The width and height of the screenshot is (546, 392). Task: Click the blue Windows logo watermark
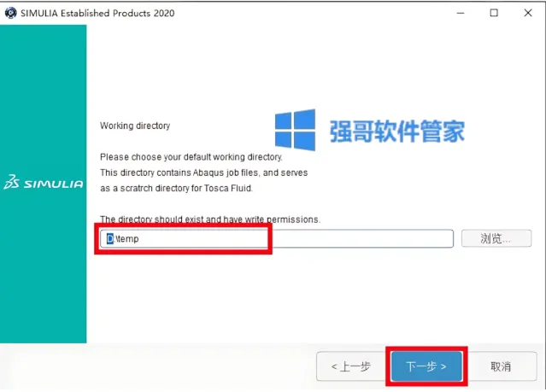coord(296,130)
